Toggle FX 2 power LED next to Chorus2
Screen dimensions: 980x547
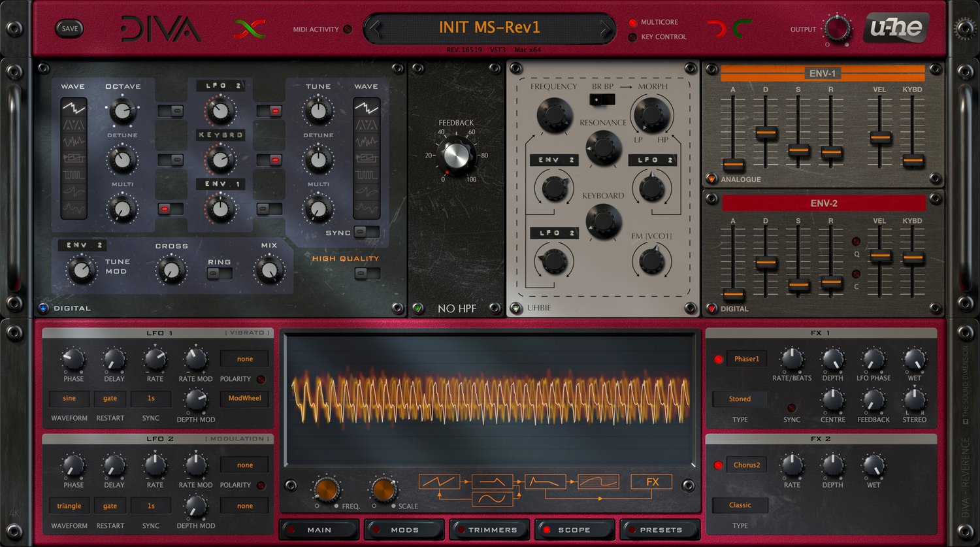pos(718,465)
